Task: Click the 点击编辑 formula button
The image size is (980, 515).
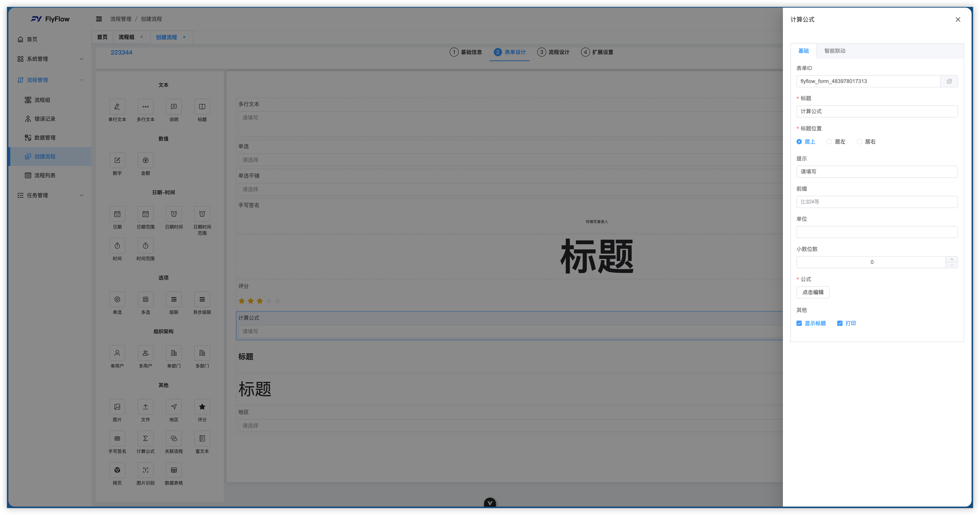Action: pyautogui.click(x=813, y=292)
